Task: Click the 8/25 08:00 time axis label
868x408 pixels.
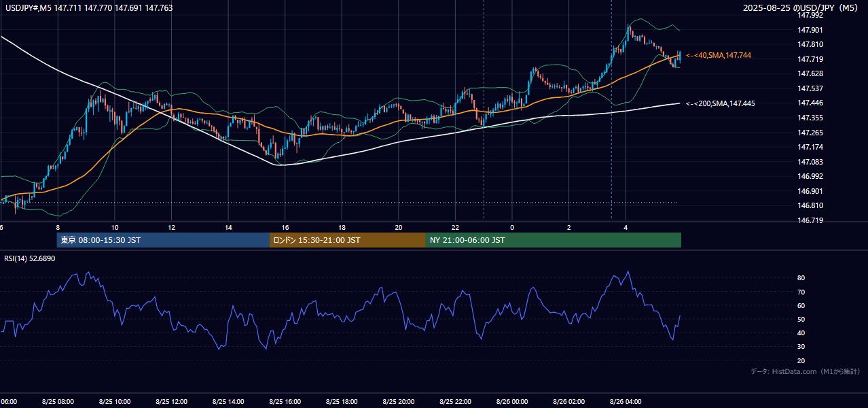Action: 58,402
